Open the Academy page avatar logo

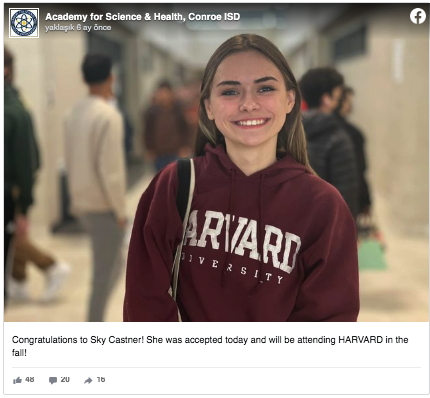coord(24,23)
